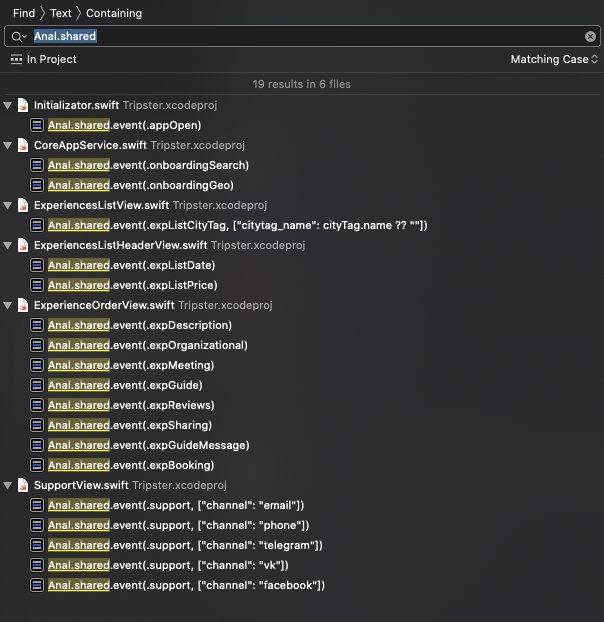Click the text result icon for .expOrganizational

point(37,345)
